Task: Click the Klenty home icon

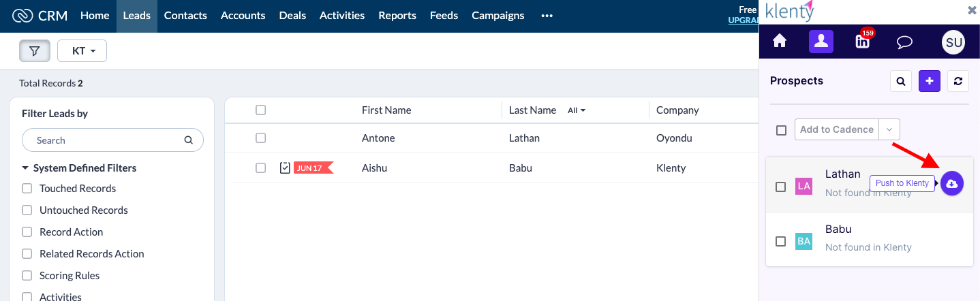Action: click(x=780, y=42)
